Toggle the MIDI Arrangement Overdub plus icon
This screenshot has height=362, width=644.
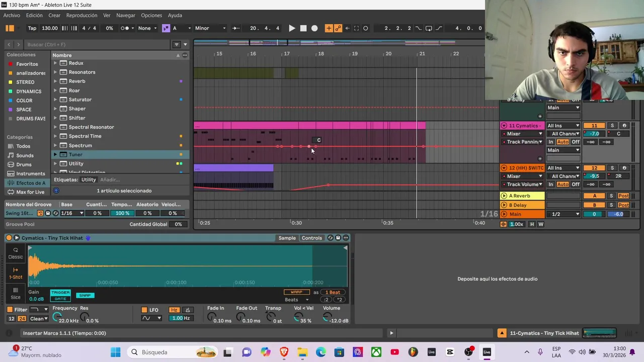pyautogui.click(x=329, y=28)
